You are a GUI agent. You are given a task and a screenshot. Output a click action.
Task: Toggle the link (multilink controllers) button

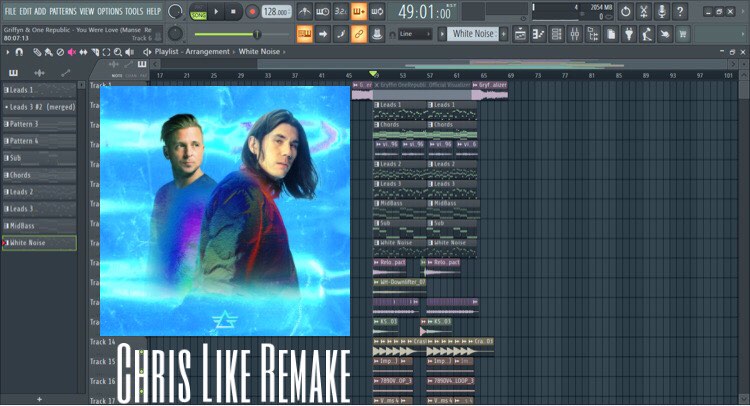pyautogui.click(x=359, y=34)
